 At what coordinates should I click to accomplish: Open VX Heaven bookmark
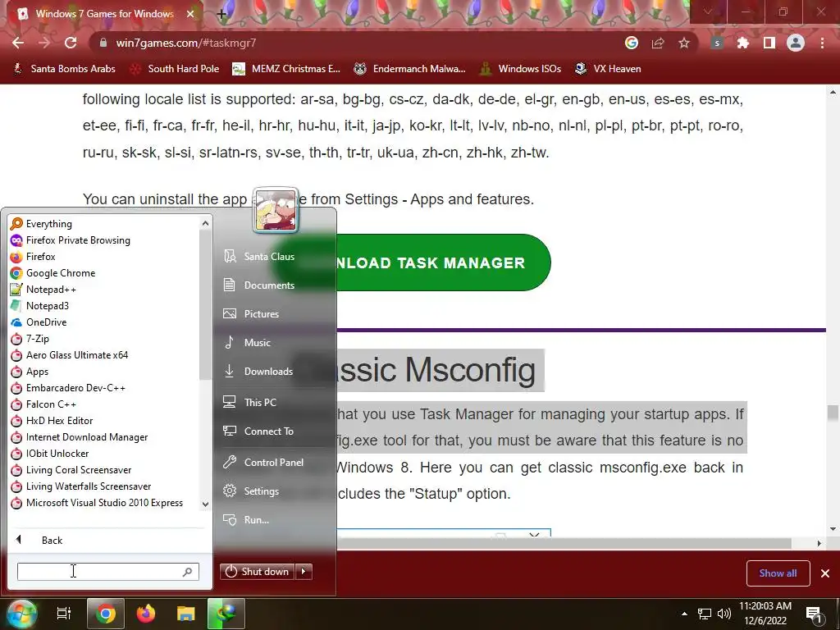608,69
